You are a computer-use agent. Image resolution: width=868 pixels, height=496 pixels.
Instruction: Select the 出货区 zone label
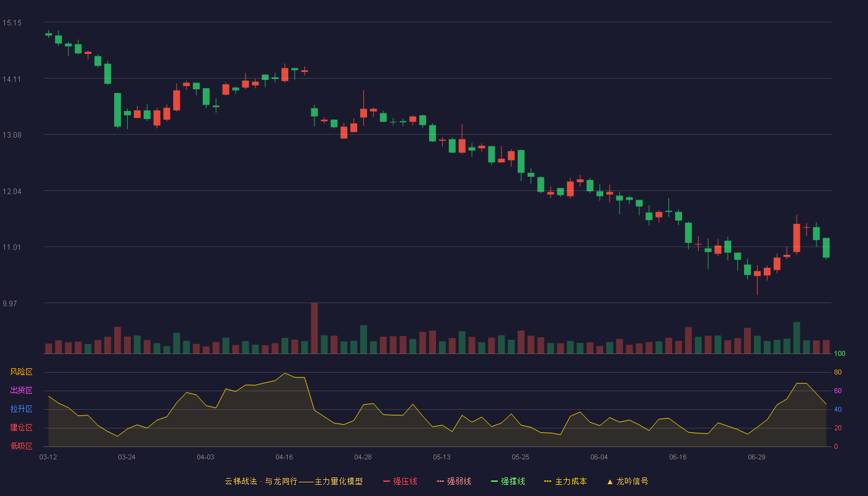(x=21, y=391)
